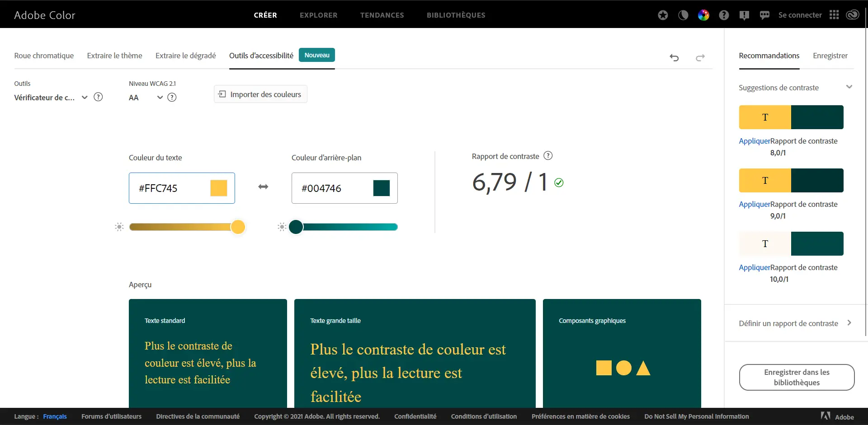
Task: Click the redo arrow icon
Action: (x=700, y=57)
